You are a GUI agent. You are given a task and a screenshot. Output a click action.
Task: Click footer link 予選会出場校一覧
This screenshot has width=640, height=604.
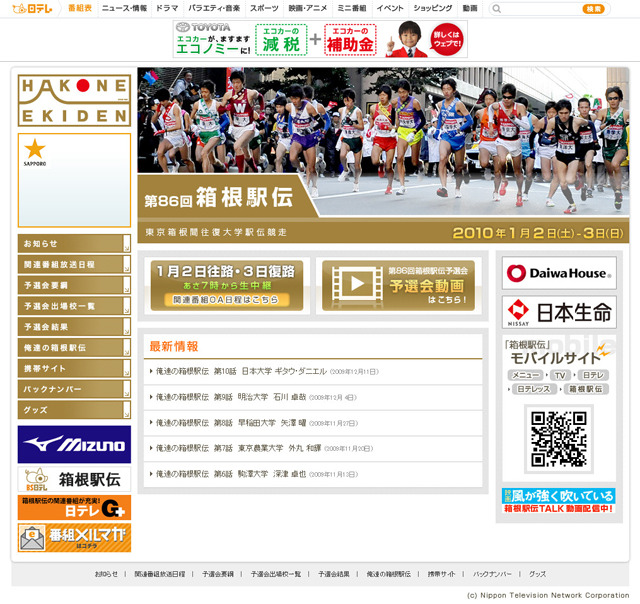[x=276, y=574]
